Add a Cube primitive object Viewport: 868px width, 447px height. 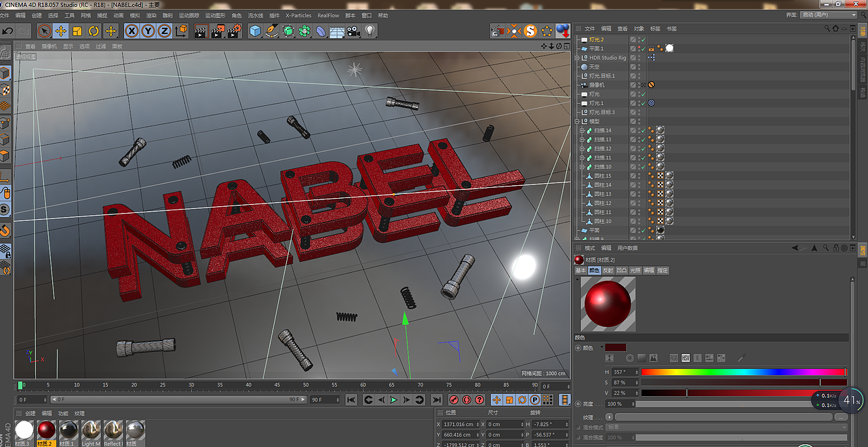coord(255,31)
